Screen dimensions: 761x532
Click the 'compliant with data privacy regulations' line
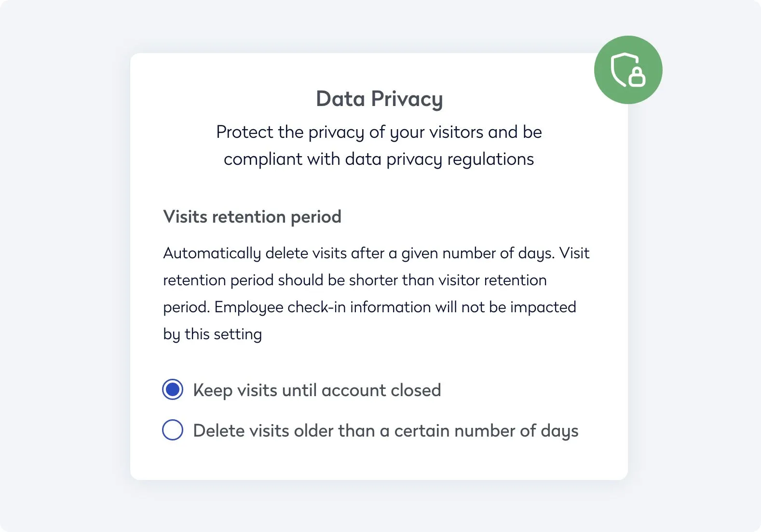(379, 159)
